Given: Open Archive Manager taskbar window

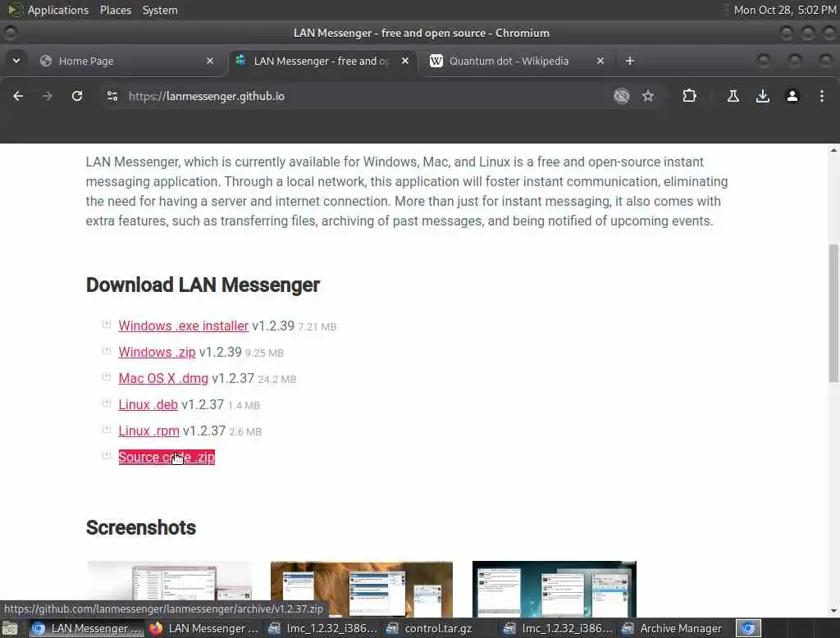Looking at the screenshot, I should point(672,628).
